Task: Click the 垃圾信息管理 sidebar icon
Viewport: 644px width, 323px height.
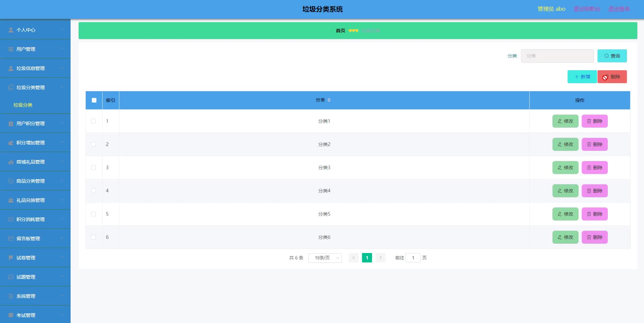Action: (11, 68)
